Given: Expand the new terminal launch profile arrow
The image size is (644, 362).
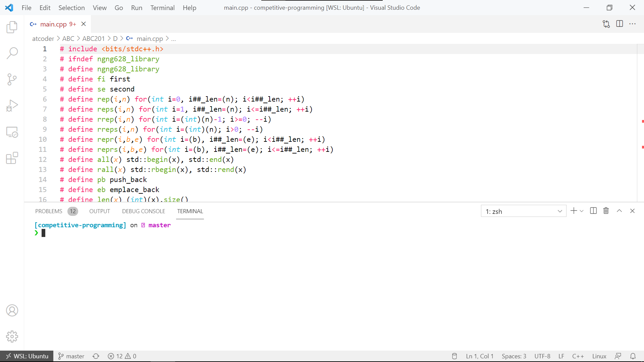Looking at the screenshot, I should pyautogui.click(x=582, y=211).
